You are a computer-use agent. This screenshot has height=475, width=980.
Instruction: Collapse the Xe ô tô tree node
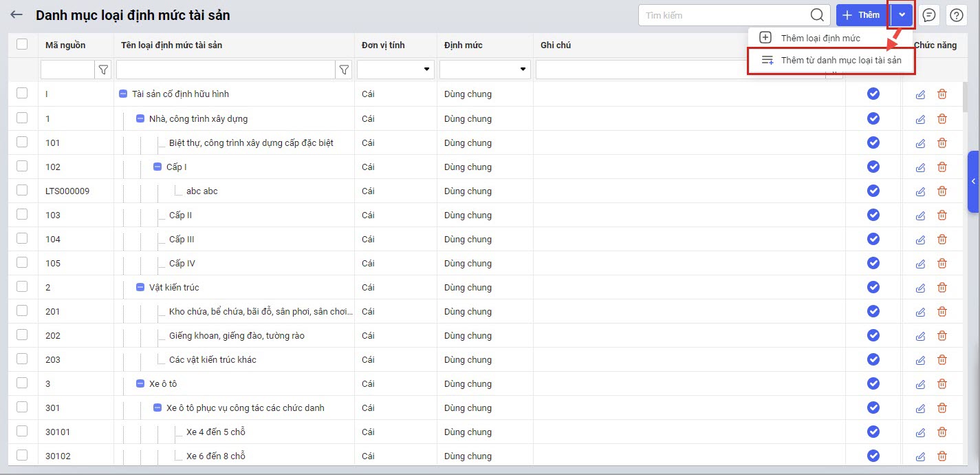140,384
